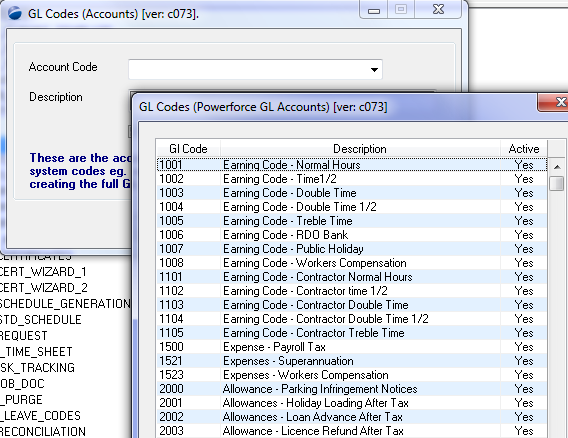
Task: Sort by the Gl Code column header
Action: [x=188, y=149]
